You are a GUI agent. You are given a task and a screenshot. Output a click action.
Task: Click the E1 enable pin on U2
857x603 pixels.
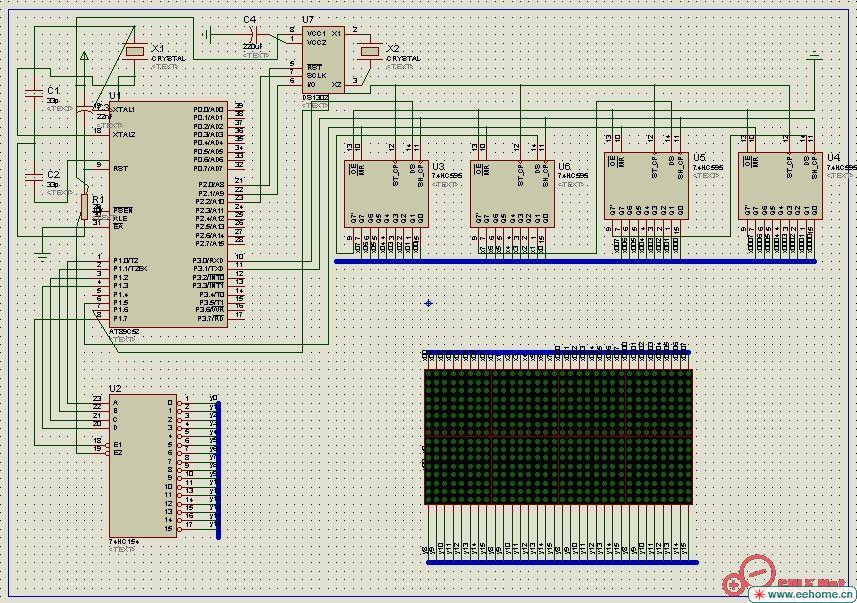(118, 444)
